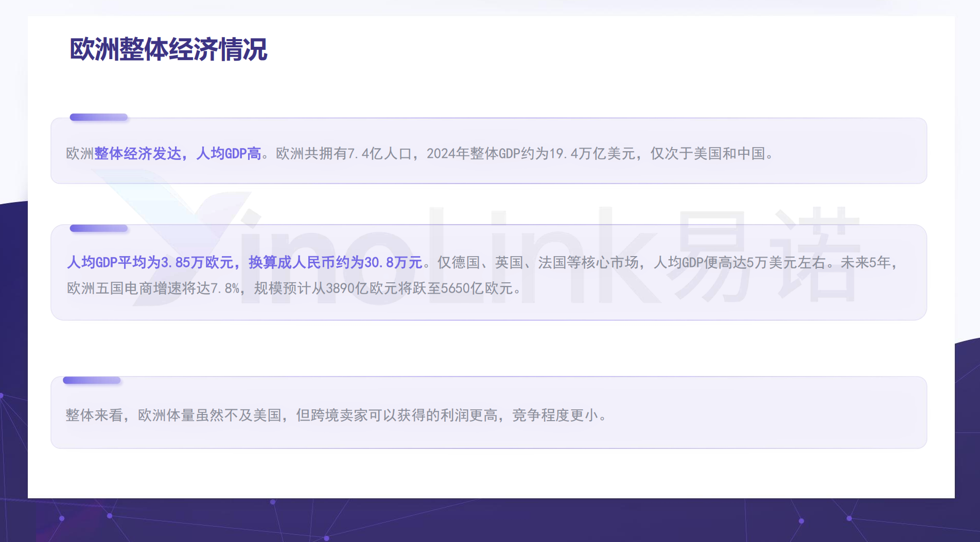Click the sentence 欧洲五国电商增速将达7.8%
The height and width of the screenshot is (542, 980).
[153, 288]
